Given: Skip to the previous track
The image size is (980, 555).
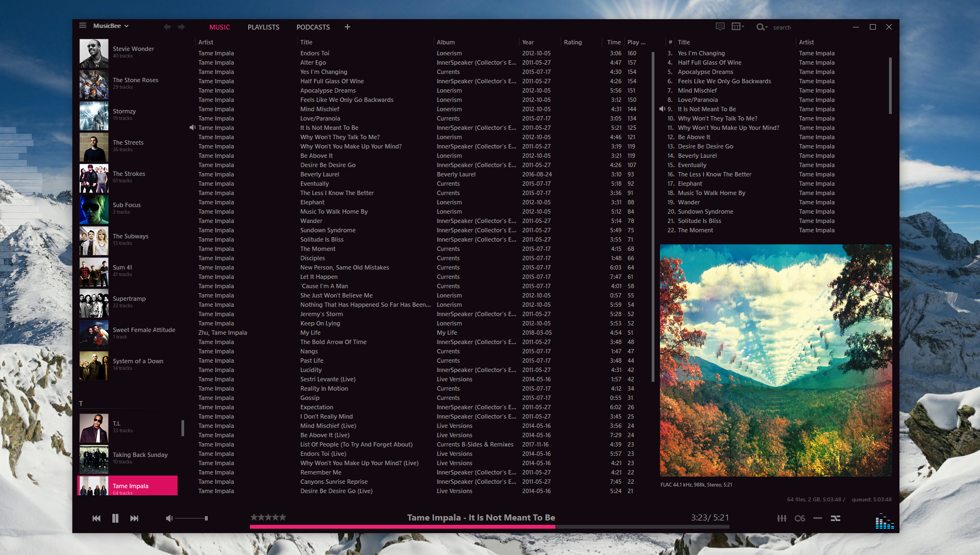Looking at the screenshot, I should point(96,518).
